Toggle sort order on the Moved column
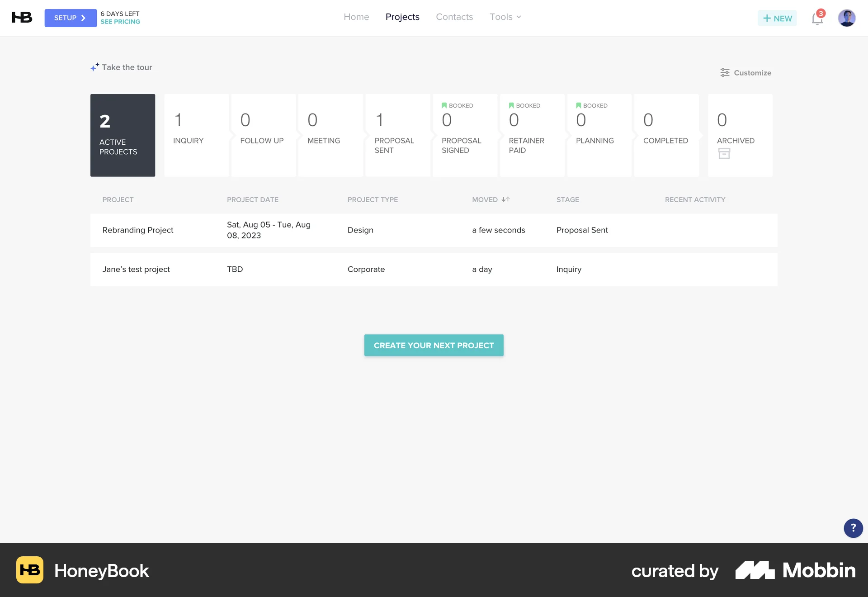The image size is (868, 597). 505,199
